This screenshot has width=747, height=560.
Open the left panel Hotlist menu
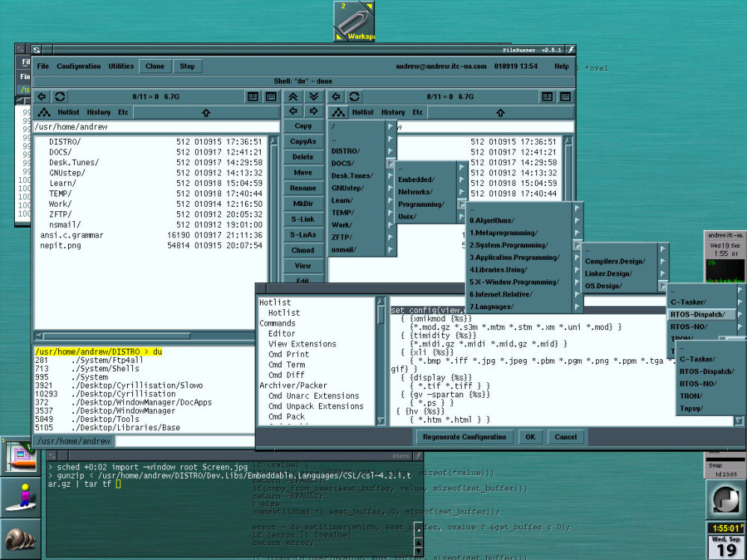click(x=68, y=113)
